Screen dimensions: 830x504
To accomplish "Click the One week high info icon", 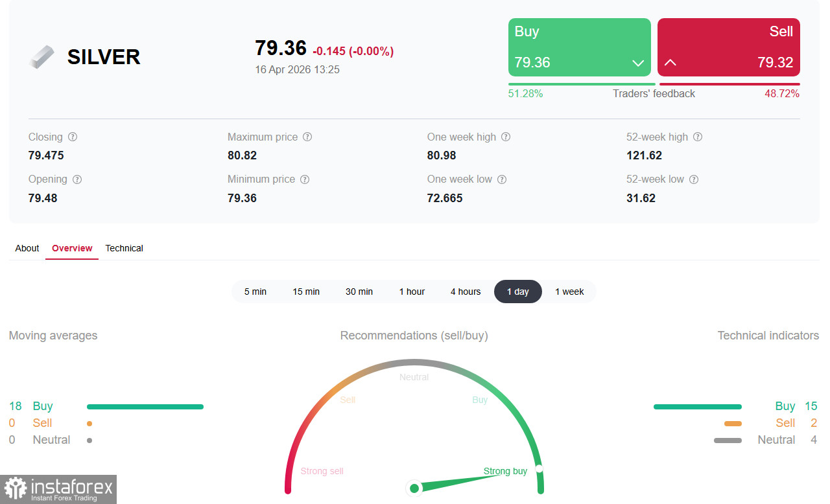I will point(506,137).
